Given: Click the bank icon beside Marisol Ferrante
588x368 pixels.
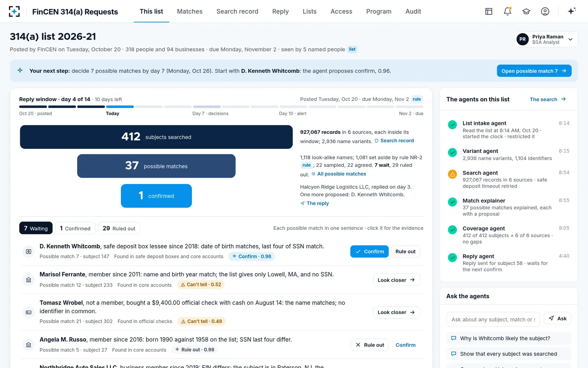Looking at the screenshot, I should pos(29,280).
